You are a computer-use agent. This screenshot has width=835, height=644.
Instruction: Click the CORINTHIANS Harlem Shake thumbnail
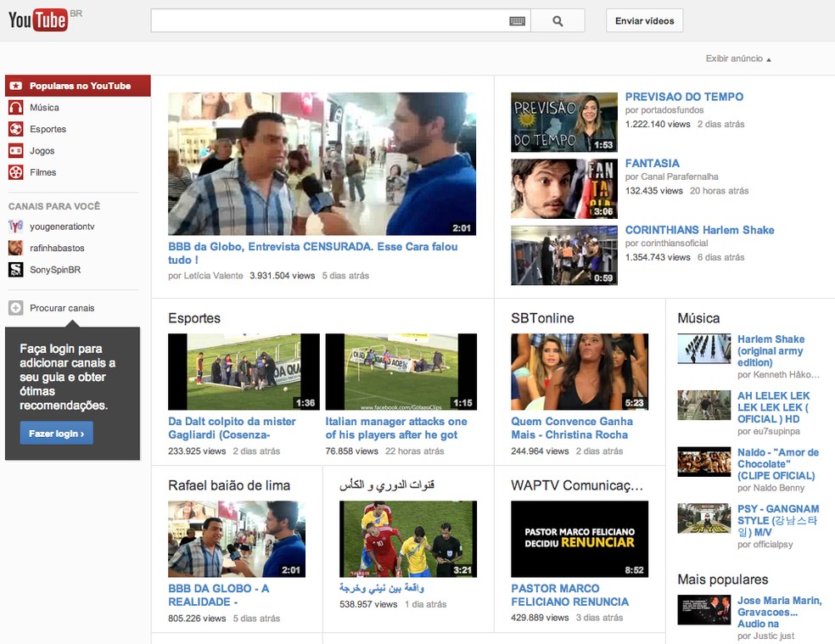coord(563,255)
